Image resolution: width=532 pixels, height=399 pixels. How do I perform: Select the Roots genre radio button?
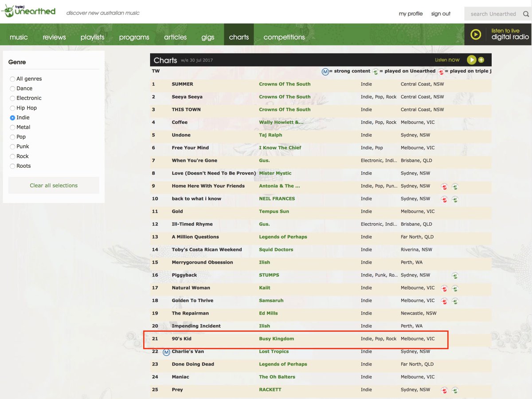(12, 166)
